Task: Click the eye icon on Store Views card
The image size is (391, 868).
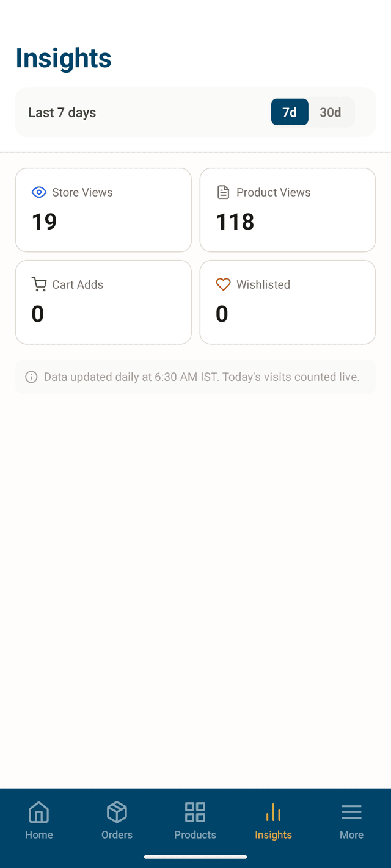Action: point(39,192)
